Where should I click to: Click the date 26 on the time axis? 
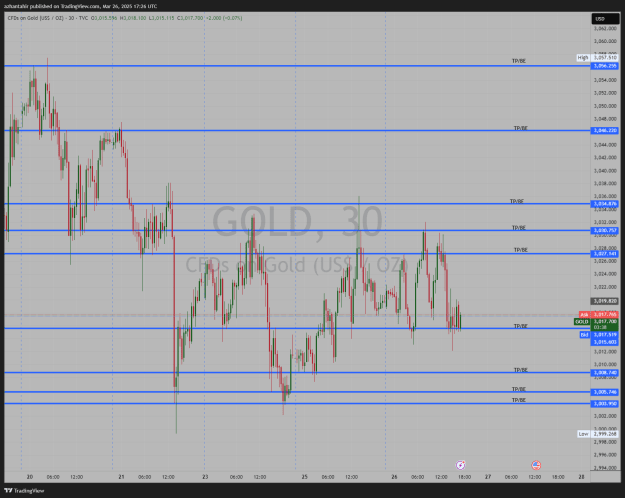pyautogui.click(x=394, y=477)
